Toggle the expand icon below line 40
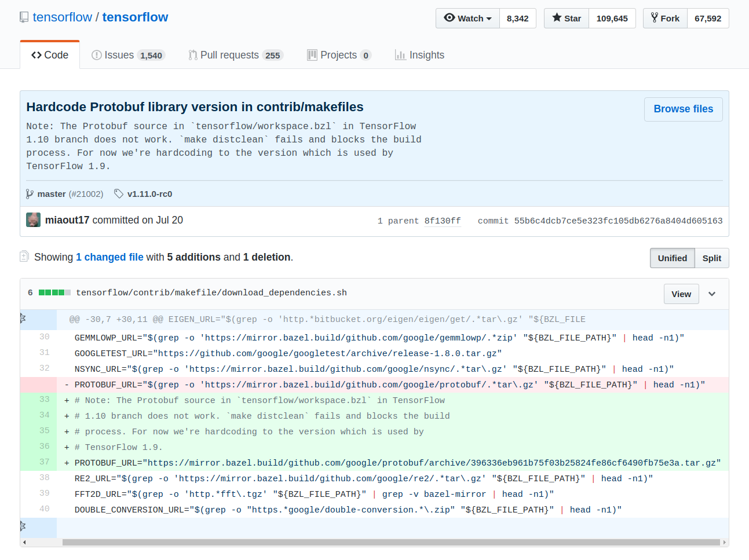The image size is (749, 560). click(23, 528)
